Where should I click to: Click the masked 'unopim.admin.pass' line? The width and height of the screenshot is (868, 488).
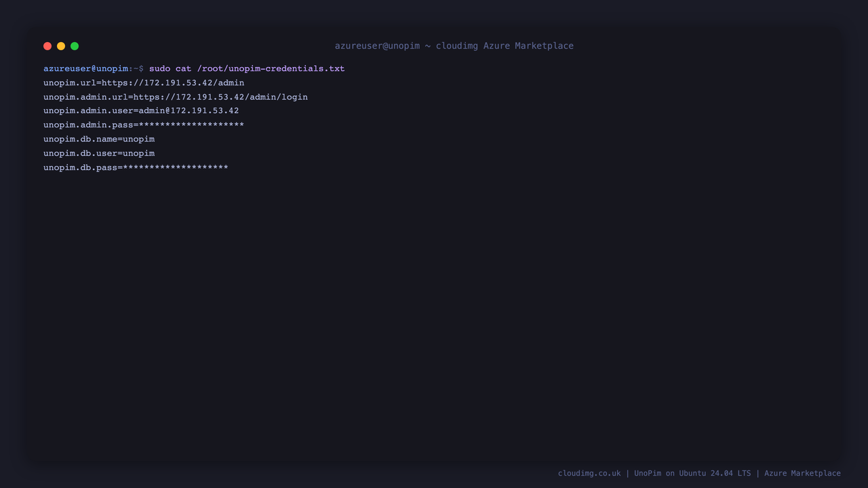[144, 125]
